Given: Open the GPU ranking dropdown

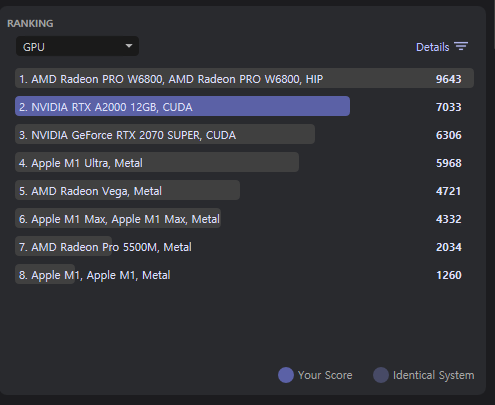Looking at the screenshot, I should [77, 46].
